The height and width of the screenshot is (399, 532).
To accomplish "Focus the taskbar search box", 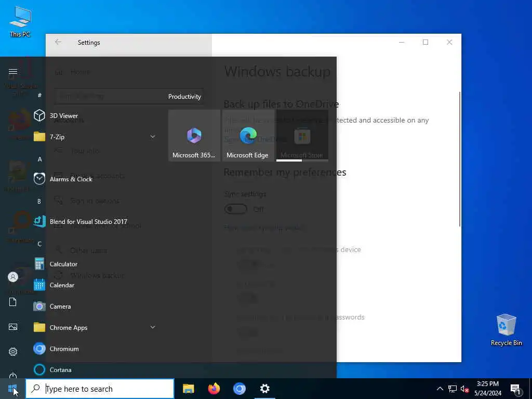I will (100, 389).
